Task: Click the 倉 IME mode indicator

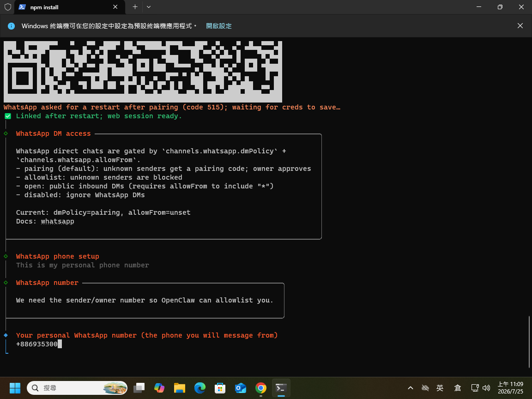Action: tap(457, 388)
